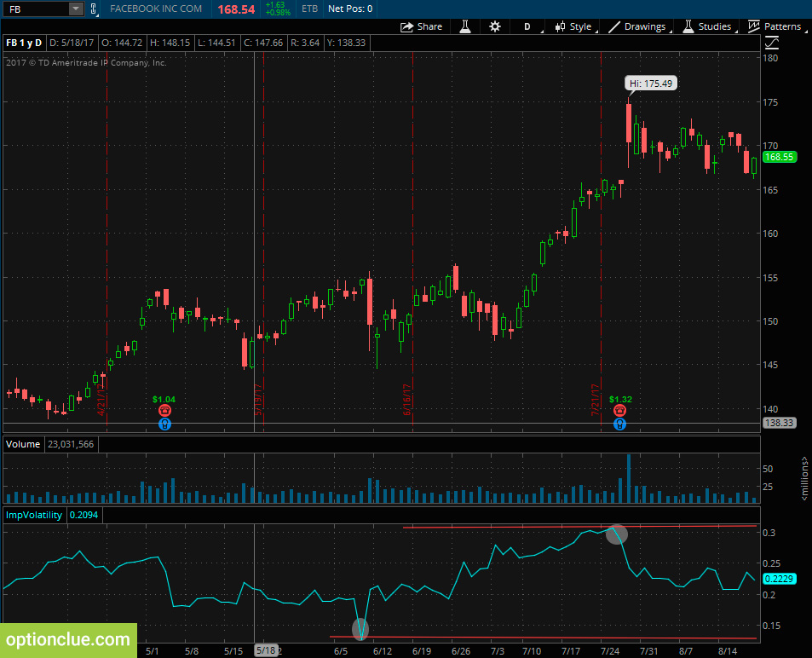The width and height of the screenshot is (812, 658).
Task: Click the flask Edit Studies icon
Action: [465, 26]
